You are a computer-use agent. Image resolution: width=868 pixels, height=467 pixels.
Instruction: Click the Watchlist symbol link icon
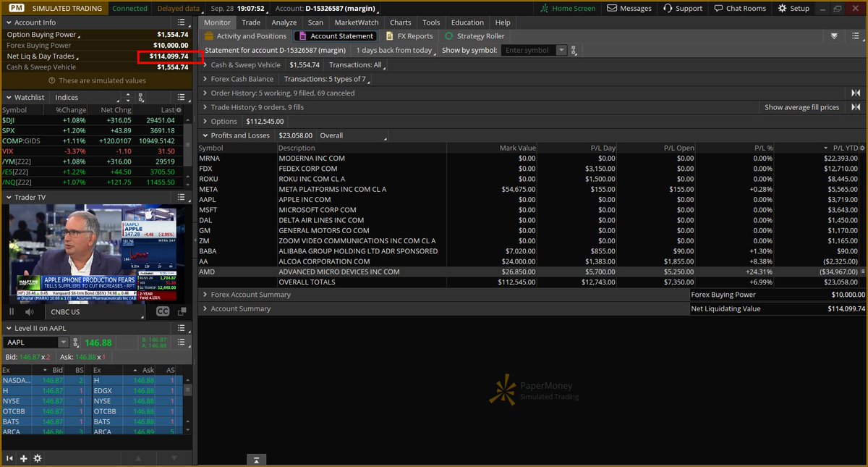(142, 97)
